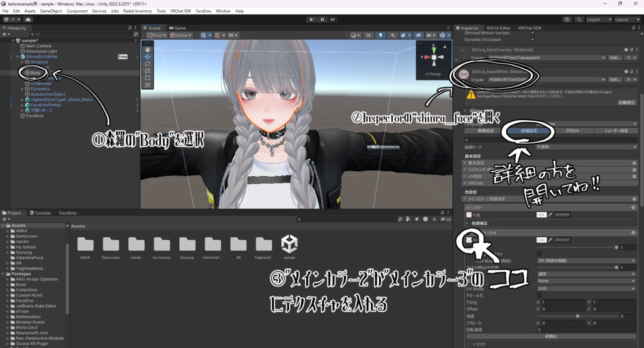Click the green Y axis gizmo cone
Screen dimensions: 644x348
point(434,50)
